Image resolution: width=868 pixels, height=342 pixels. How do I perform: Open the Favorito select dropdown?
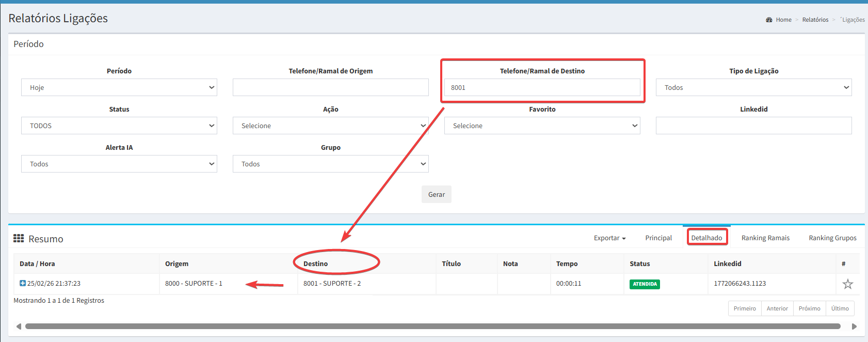click(542, 126)
